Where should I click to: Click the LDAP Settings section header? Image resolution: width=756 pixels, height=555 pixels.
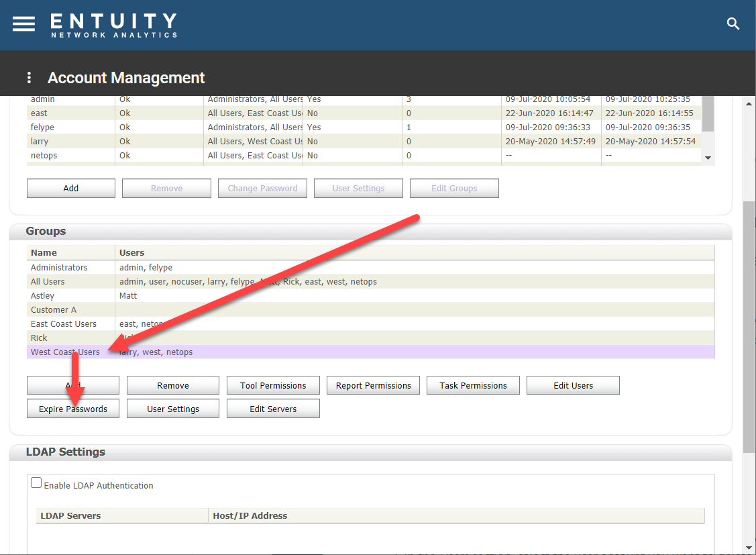tap(370, 452)
